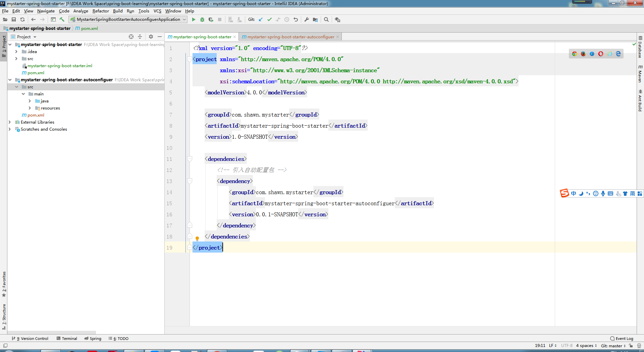This screenshot has height=352, width=644.
Task: Open the Project view dropdown selector
Action: coord(26,37)
